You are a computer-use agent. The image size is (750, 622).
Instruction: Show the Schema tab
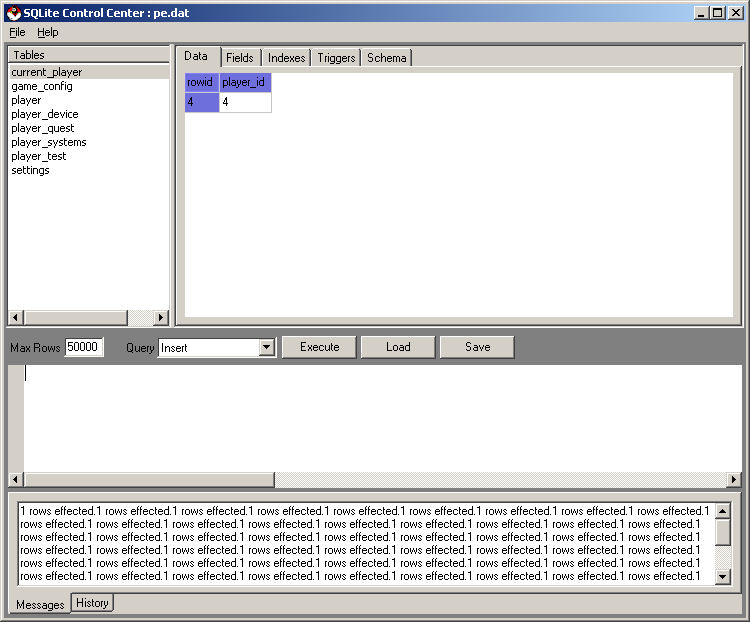(386, 58)
